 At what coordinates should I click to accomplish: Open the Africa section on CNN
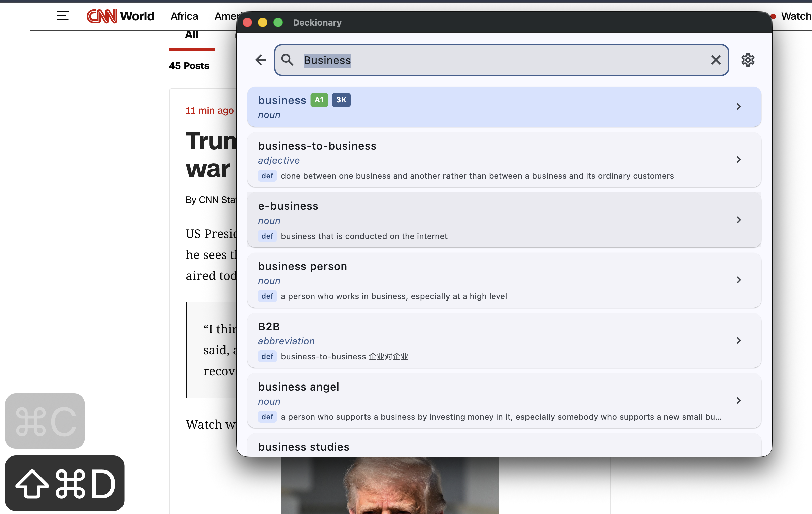tap(184, 16)
